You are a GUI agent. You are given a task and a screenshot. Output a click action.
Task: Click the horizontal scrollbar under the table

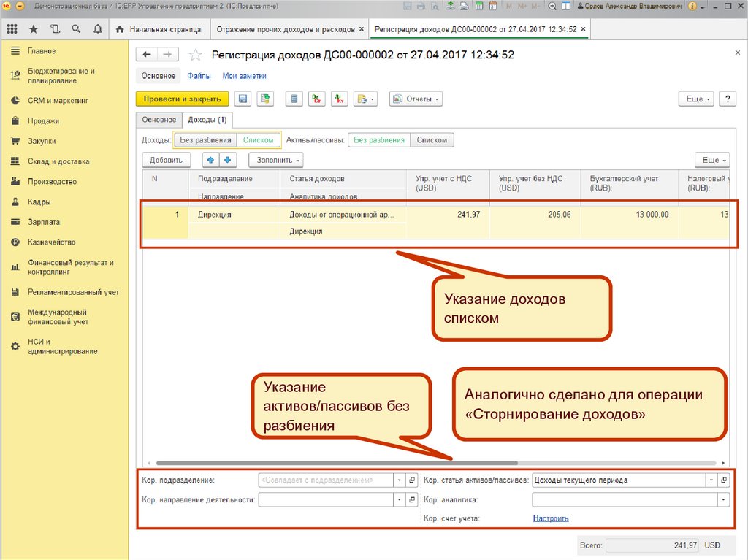click(336, 463)
